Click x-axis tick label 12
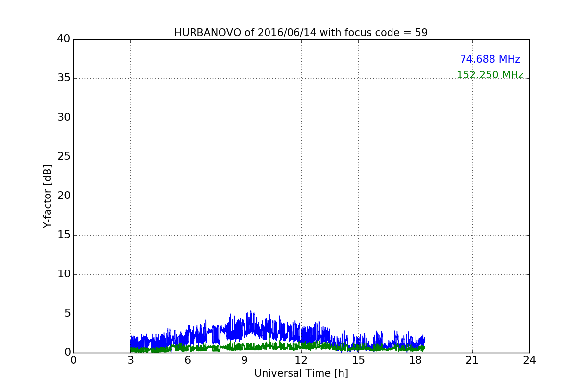This screenshot has height=392, width=588. pyautogui.click(x=301, y=360)
